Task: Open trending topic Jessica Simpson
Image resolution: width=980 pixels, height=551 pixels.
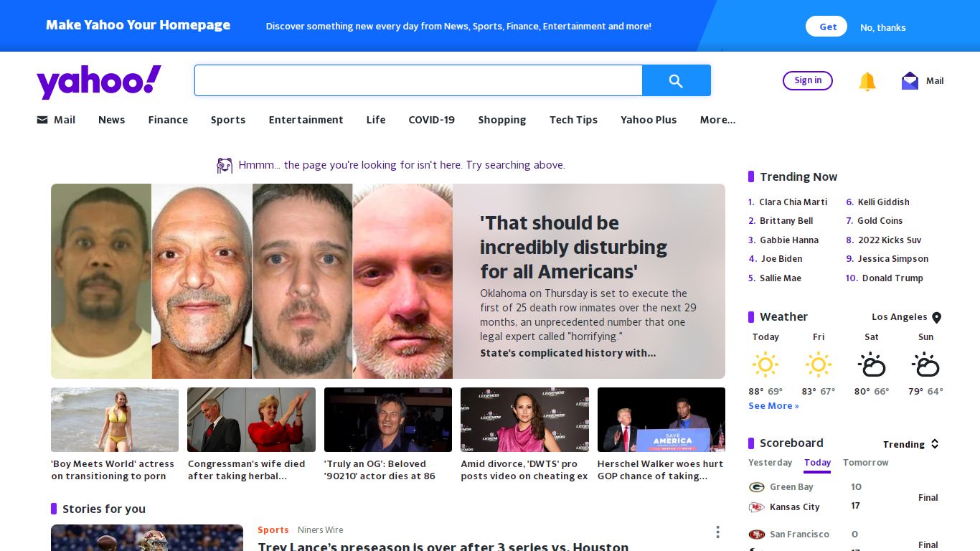Action: (x=893, y=259)
